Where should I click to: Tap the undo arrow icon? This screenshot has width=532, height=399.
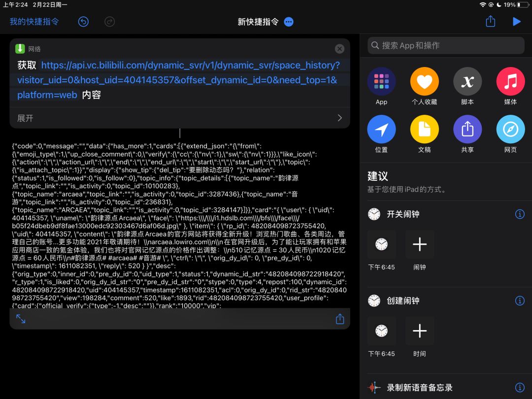coord(83,22)
